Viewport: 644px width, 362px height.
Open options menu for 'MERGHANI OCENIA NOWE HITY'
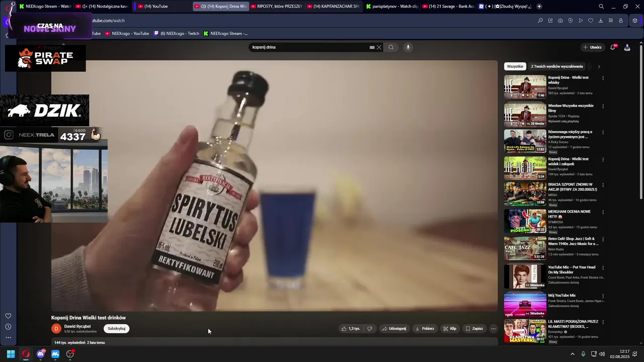coord(603,212)
